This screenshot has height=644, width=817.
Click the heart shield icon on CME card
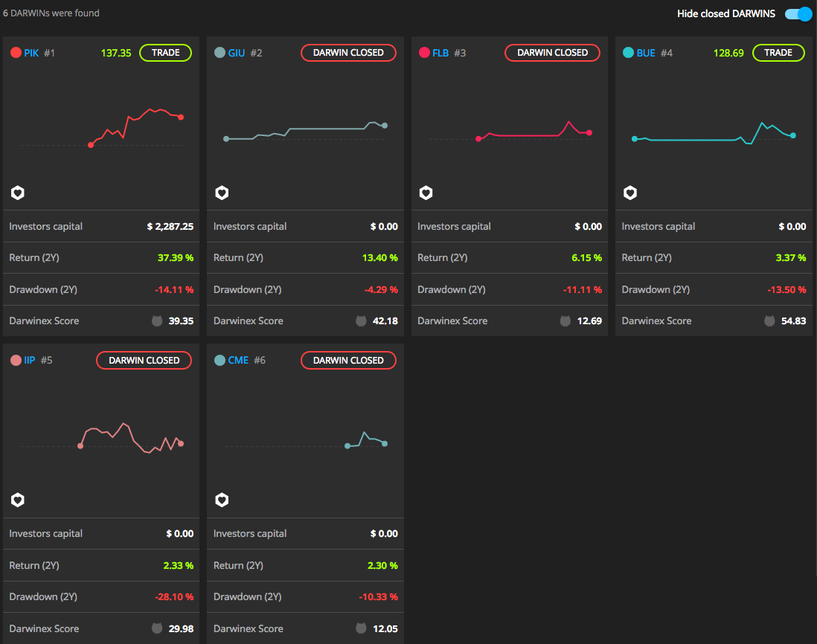pos(222,500)
